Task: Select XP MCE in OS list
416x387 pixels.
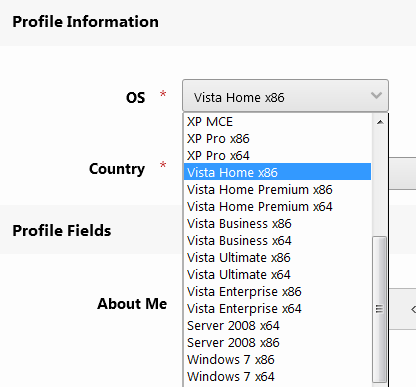Action: 277,121
